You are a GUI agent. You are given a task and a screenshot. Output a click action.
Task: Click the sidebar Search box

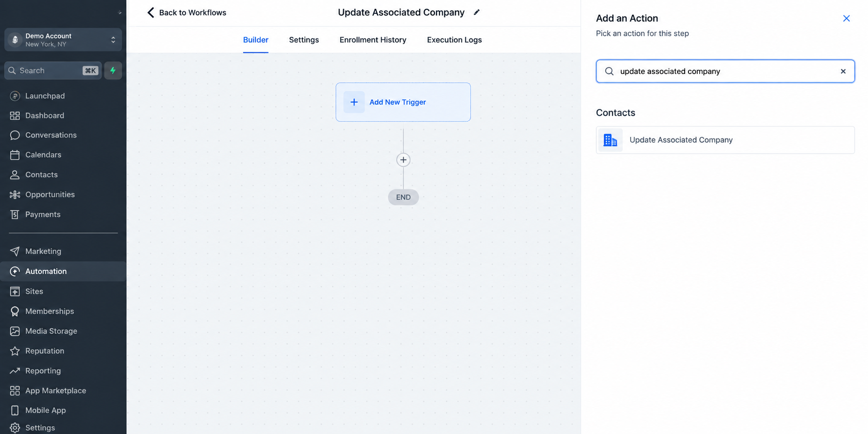click(53, 70)
